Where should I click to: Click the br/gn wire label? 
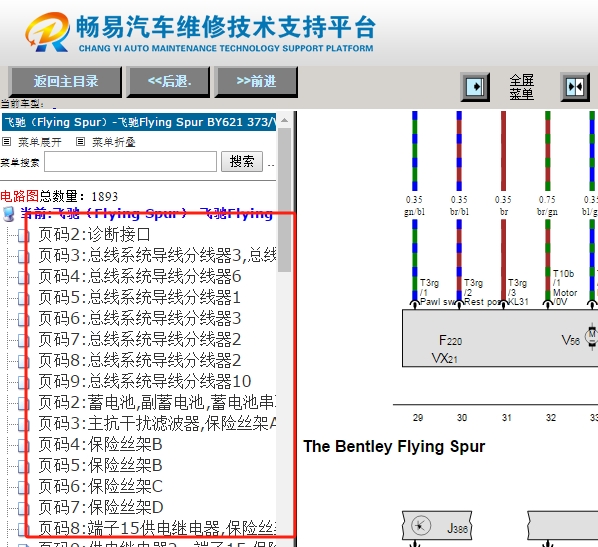tap(547, 212)
